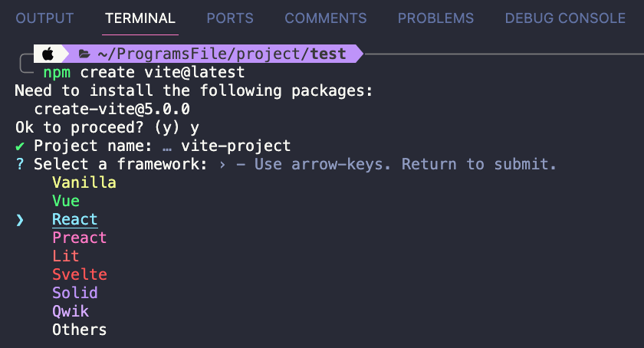
Task: Open the PORTS tab
Action: coord(230,18)
